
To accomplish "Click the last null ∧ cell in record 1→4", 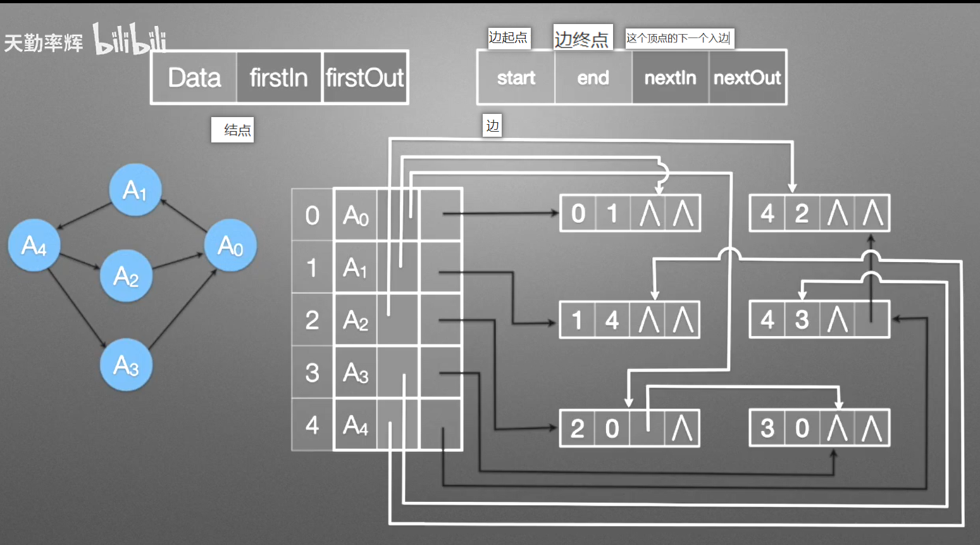I will [683, 320].
